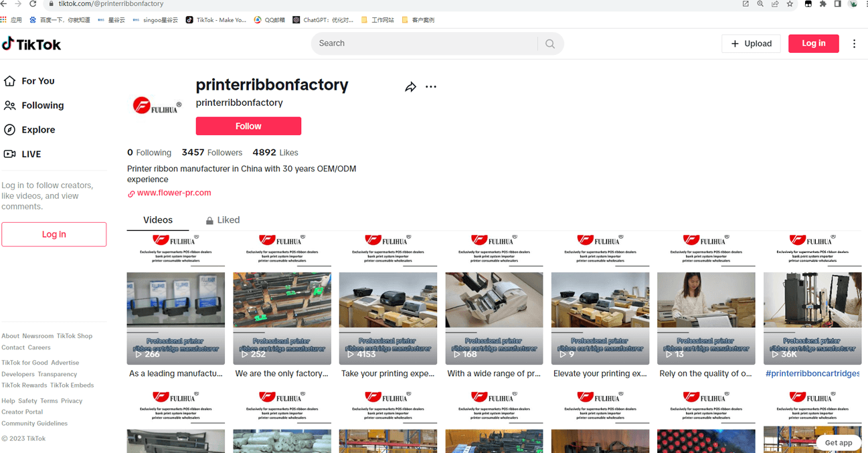868x453 pixels.
Task: Open the video with 4153 plays
Action: 388,298
